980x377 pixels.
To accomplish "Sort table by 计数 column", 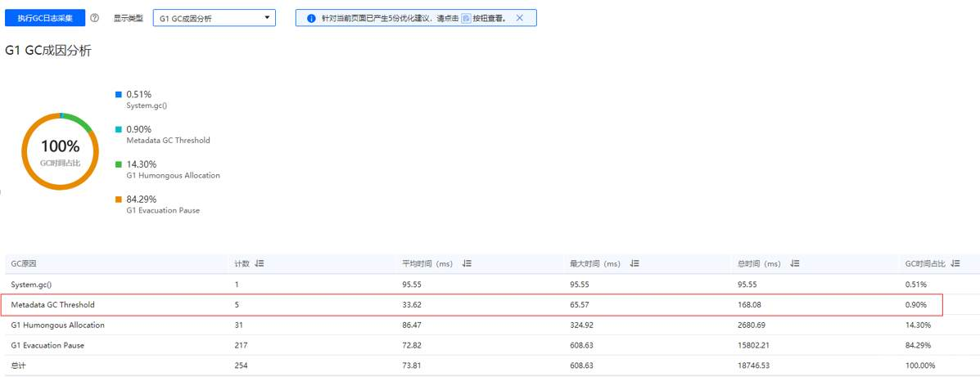I will 260,263.
